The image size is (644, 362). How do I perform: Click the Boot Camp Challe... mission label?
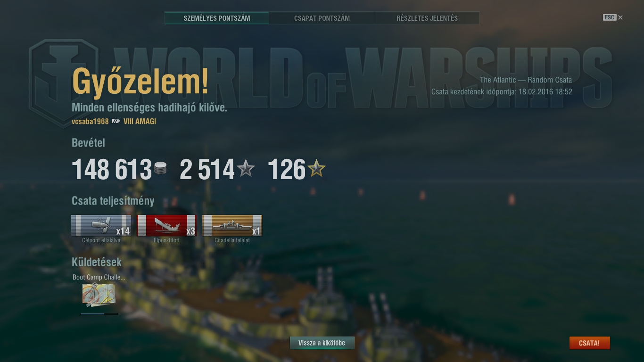click(x=99, y=277)
